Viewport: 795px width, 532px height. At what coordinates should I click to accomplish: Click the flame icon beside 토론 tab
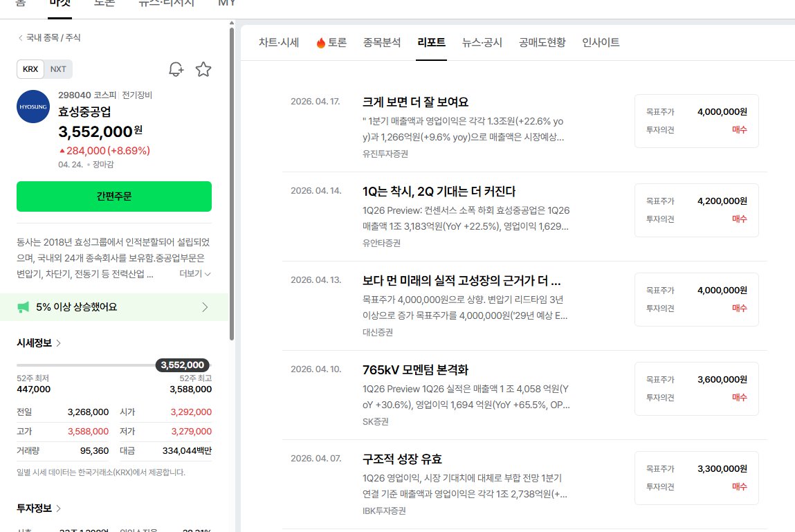click(x=320, y=43)
